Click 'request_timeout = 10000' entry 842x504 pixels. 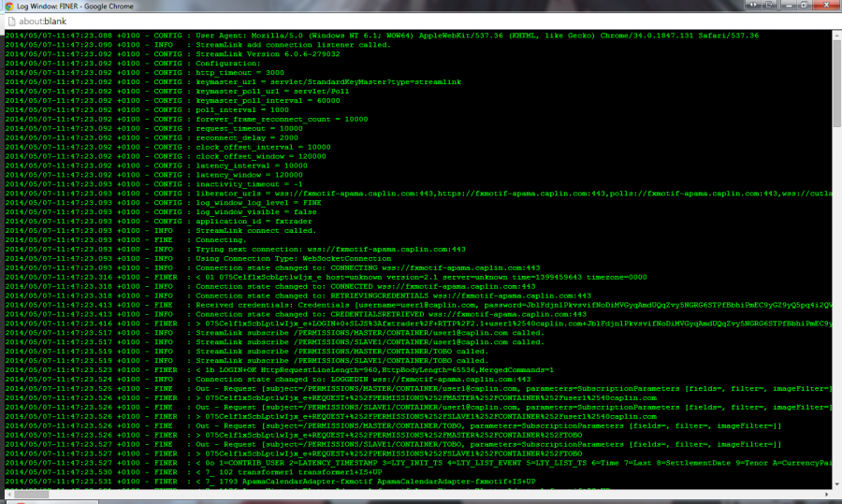153,128
